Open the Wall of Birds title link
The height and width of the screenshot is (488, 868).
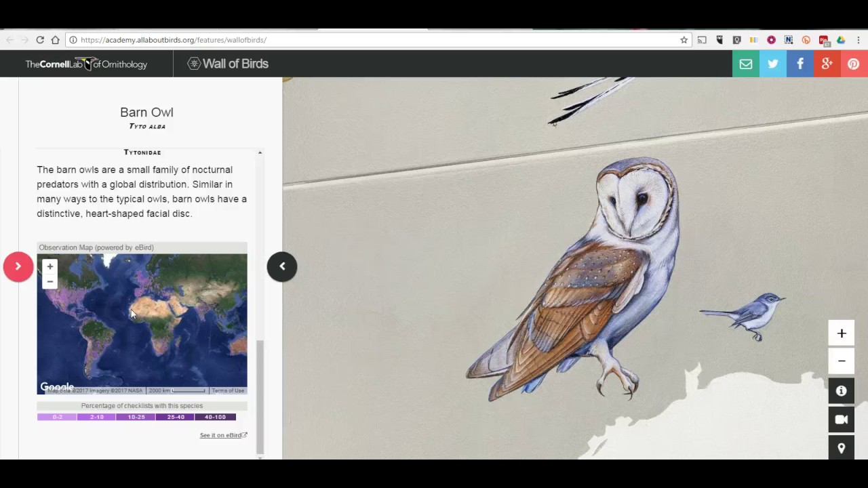[x=228, y=64]
